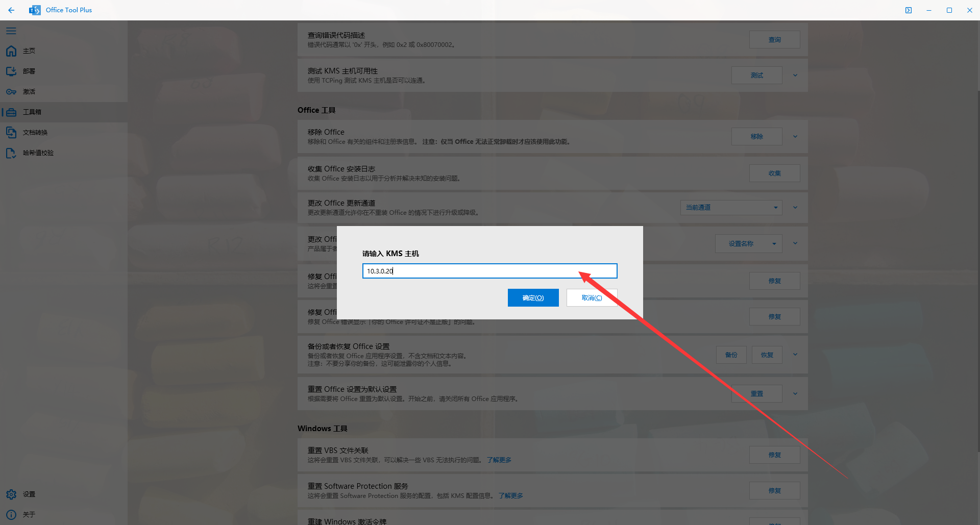Open the 关于 about info icon
This screenshot has width=980, height=525.
click(x=11, y=515)
